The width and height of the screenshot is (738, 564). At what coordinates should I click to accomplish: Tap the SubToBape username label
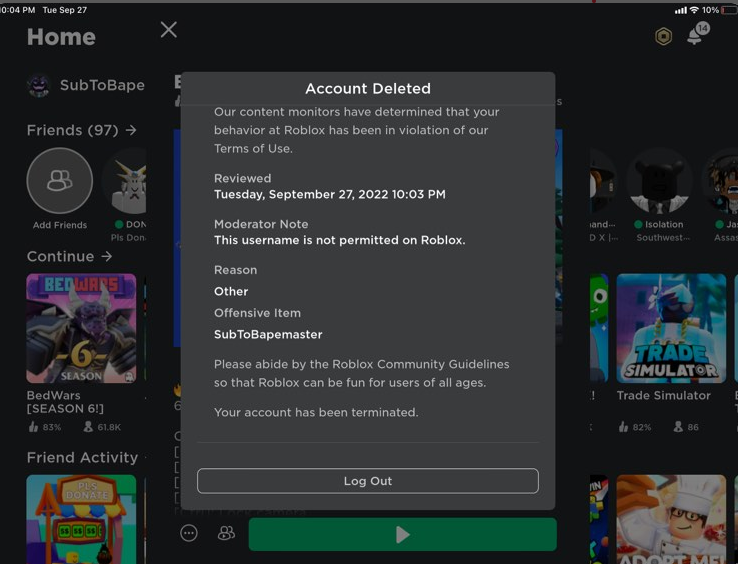(x=102, y=85)
